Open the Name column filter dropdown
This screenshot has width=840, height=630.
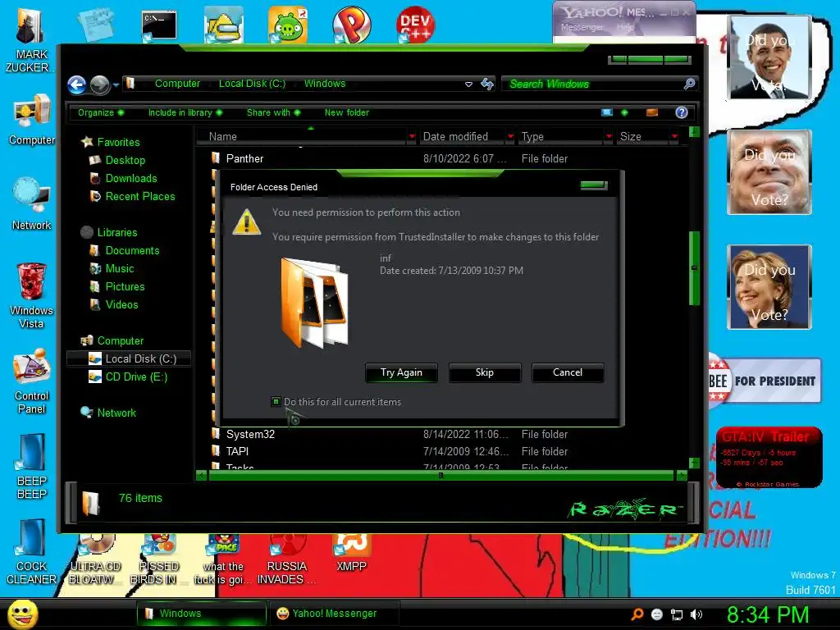click(412, 137)
